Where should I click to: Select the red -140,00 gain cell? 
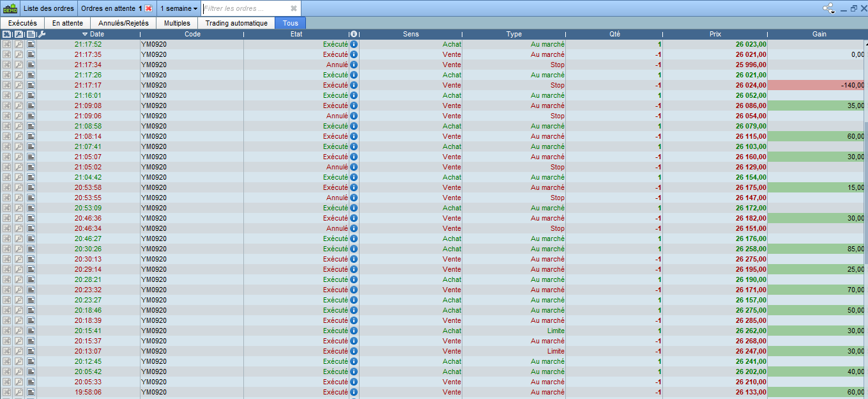816,85
